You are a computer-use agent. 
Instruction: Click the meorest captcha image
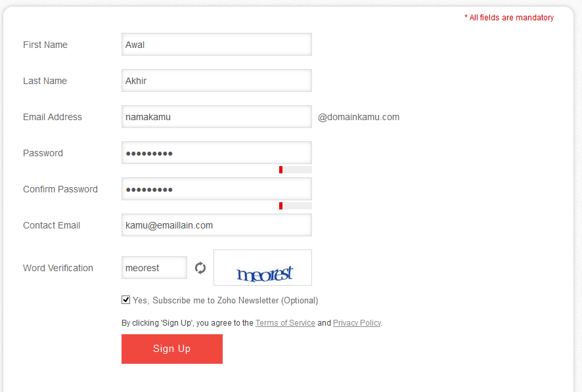pos(262,267)
